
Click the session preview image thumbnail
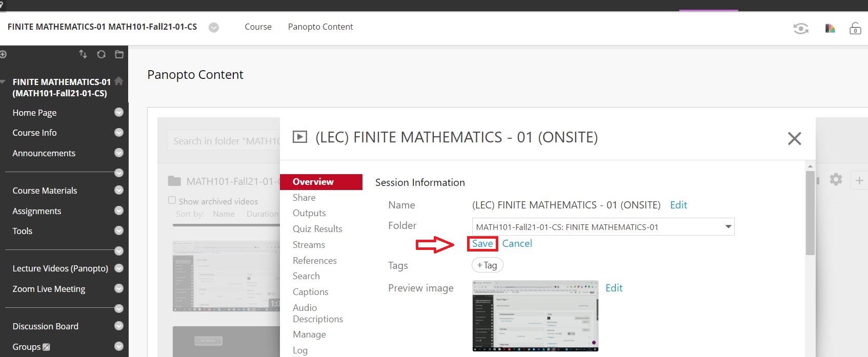[x=535, y=316]
